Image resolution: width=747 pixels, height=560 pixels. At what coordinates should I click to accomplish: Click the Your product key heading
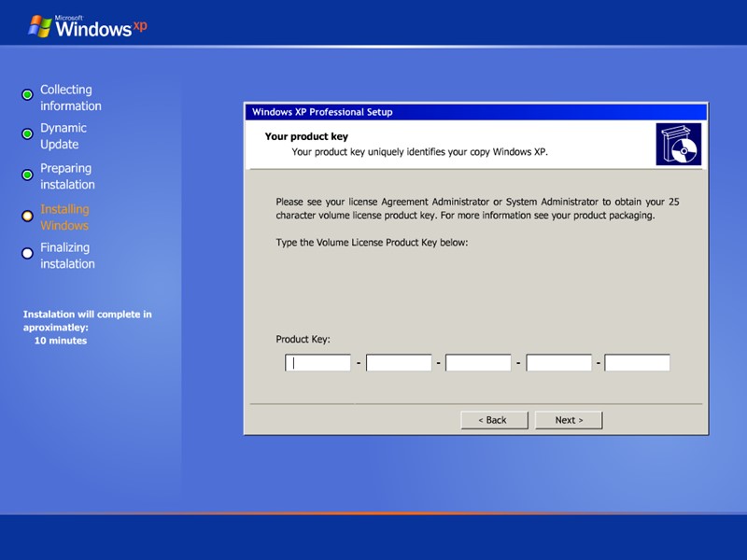tap(306, 136)
